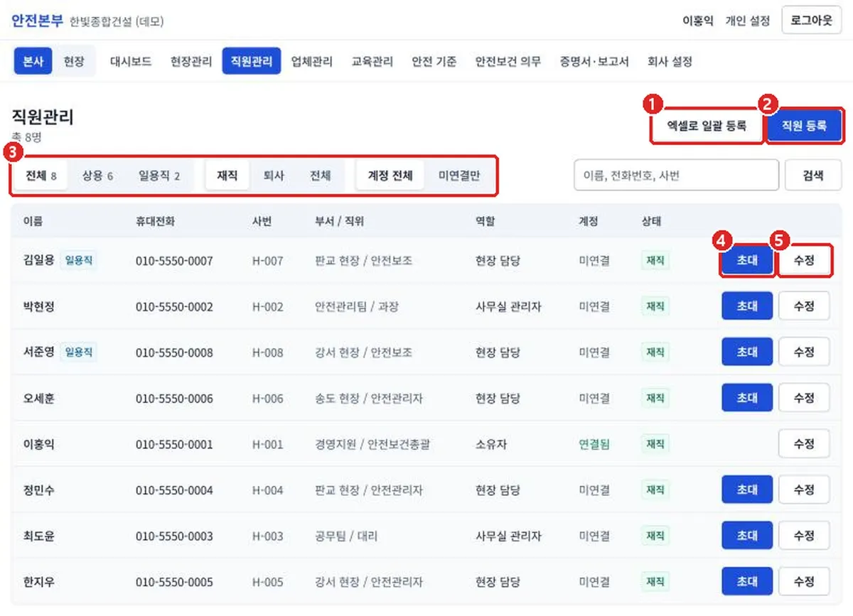Open the 증명서·보고서 menu
Image resolution: width=853 pixels, height=616 pixels.
click(x=594, y=61)
